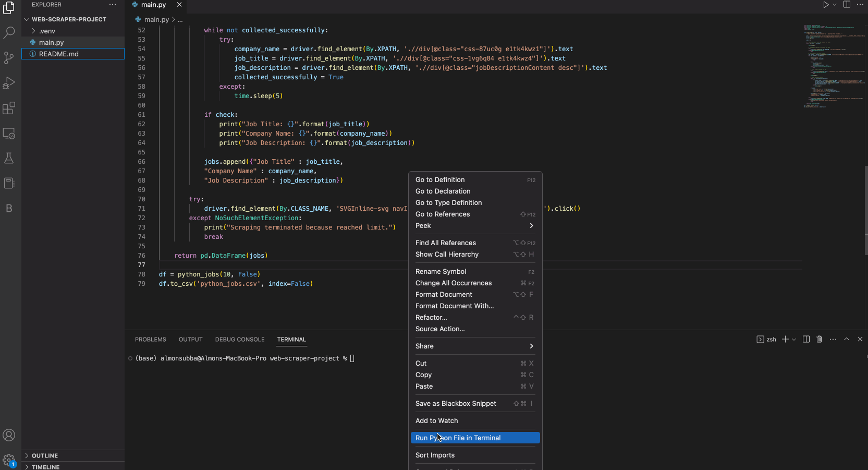The width and height of the screenshot is (868, 470).
Task: Open Share submenu in context menu
Action: 475,346
